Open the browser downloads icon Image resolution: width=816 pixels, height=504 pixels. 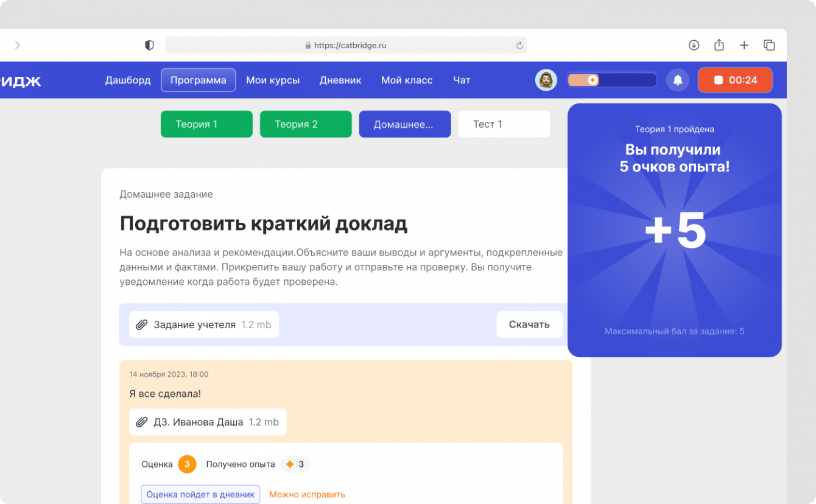point(694,45)
